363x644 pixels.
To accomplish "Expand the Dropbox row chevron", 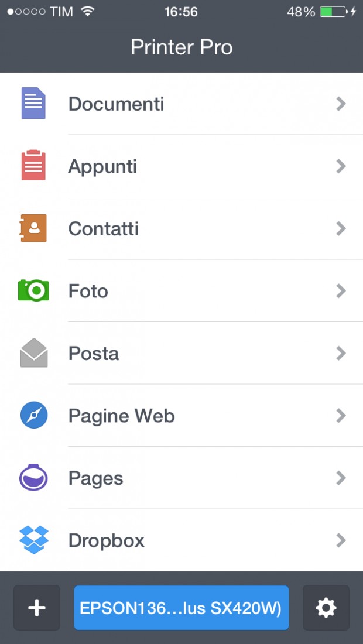I will point(341,540).
